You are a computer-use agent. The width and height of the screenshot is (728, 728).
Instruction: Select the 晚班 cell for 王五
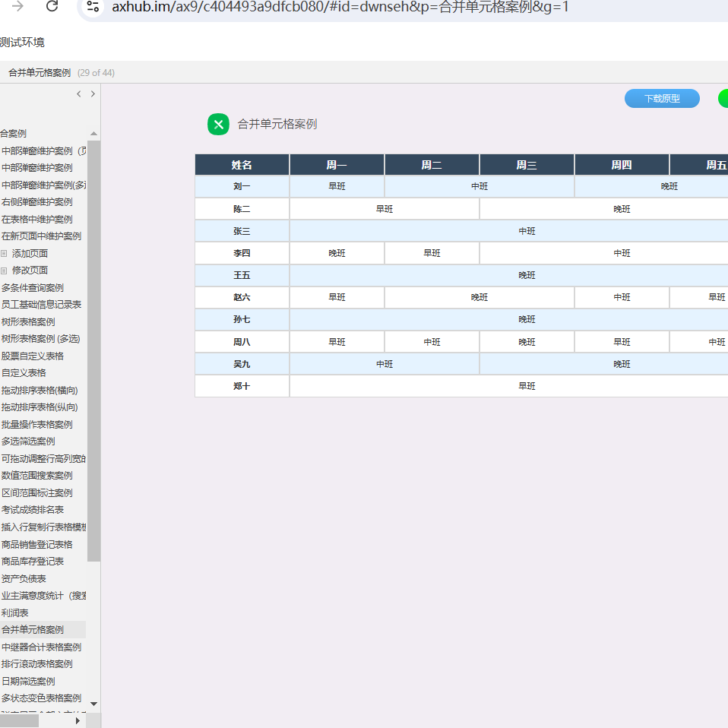[527, 275]
